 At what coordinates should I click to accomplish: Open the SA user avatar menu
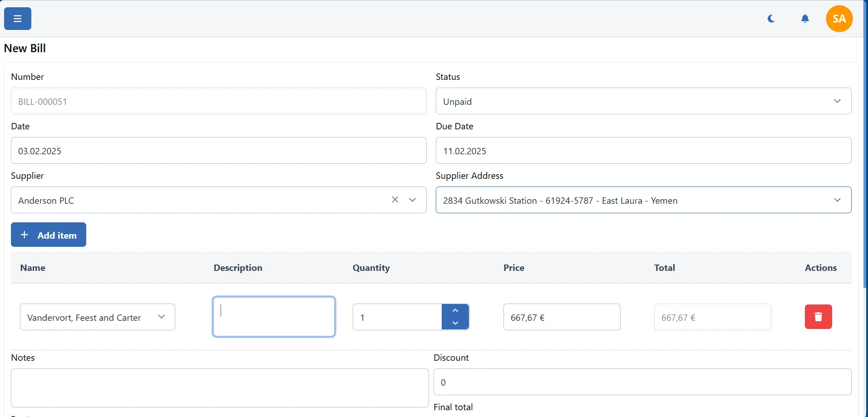tap(839, 19)
